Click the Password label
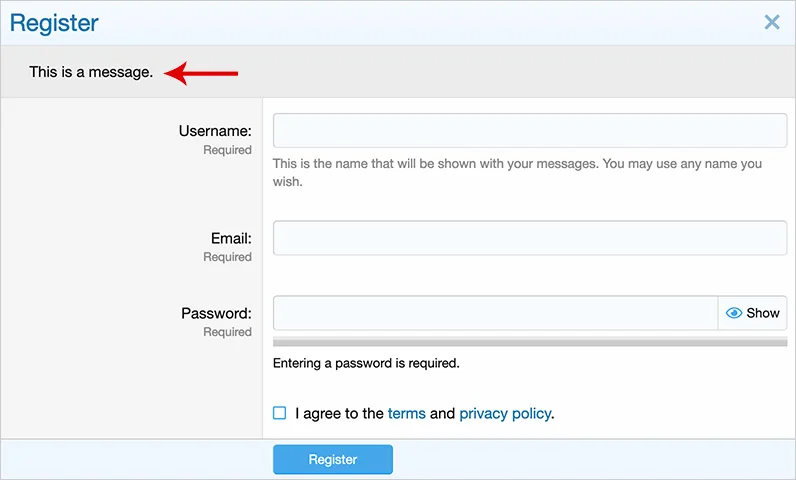 pyautogui.click(x=216, y=313)
